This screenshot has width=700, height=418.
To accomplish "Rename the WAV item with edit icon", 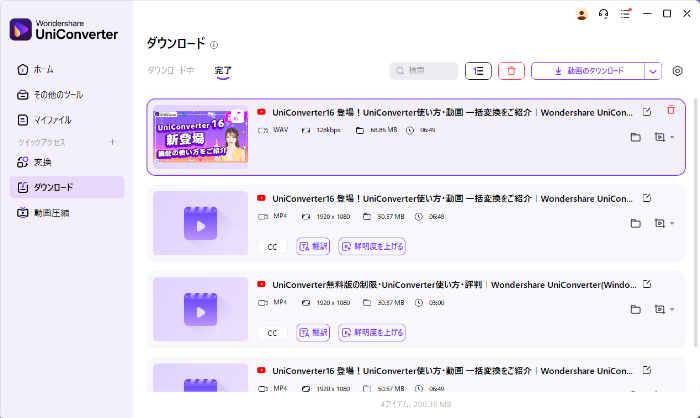I will point(647,112).
